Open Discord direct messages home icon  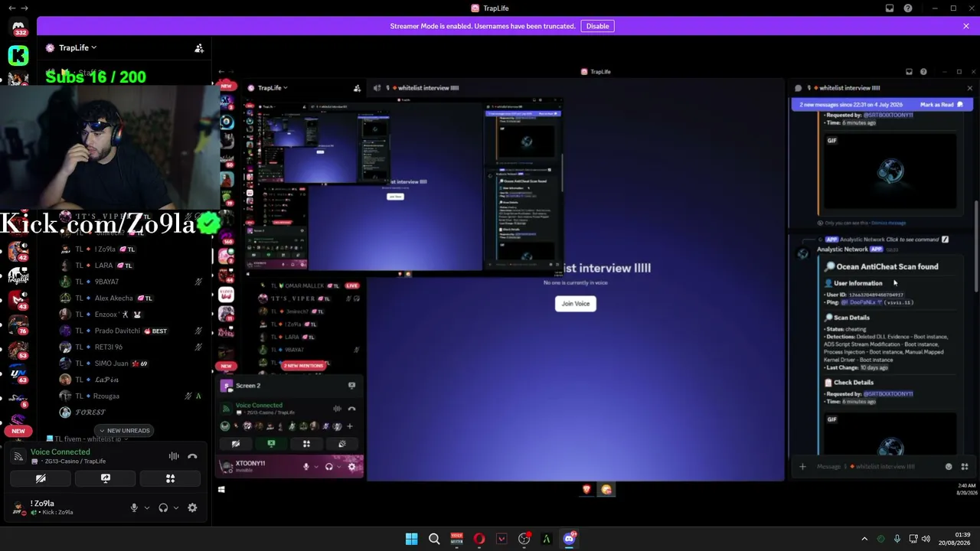[x=18, y=28]
